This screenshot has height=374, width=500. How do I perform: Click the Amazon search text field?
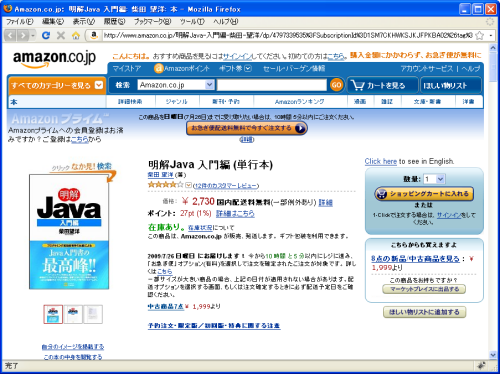[x=272, y=85]
